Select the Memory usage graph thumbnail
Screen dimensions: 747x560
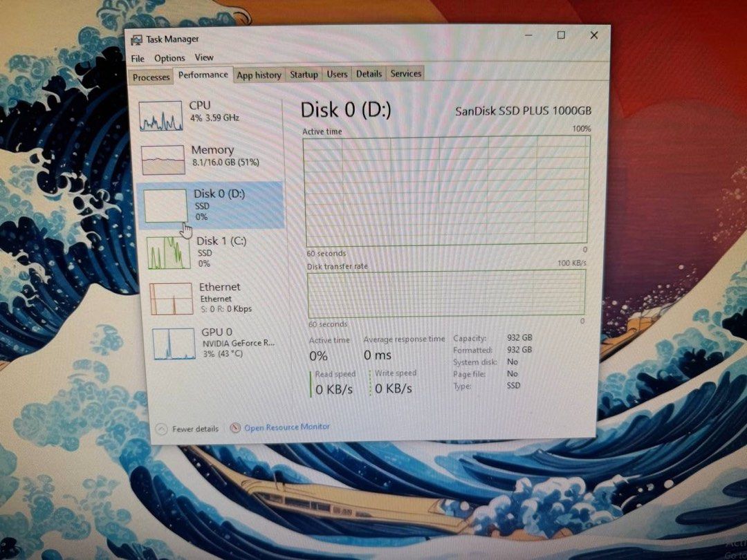click(163, 160)
